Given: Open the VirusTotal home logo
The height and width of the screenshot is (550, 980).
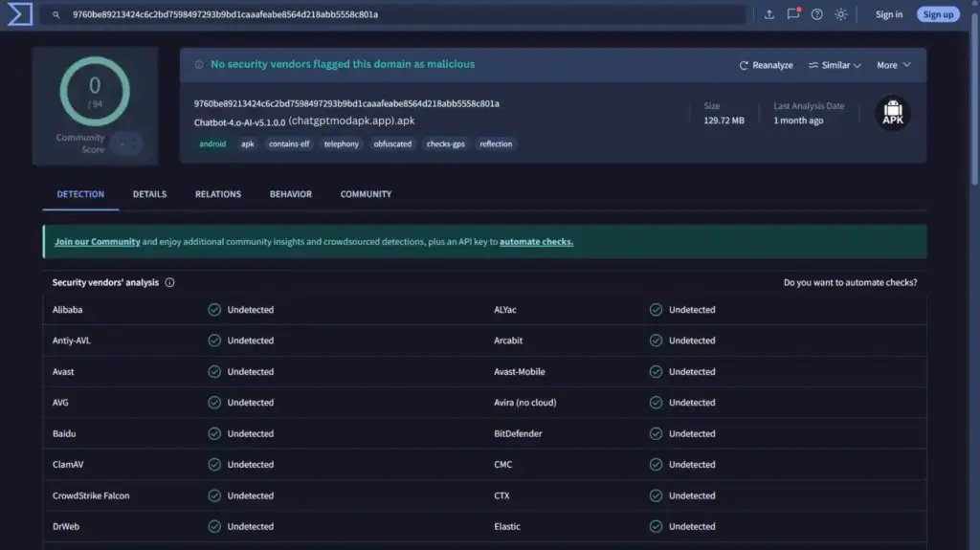Looking at the screenshot, I should (x=20, y=13).
